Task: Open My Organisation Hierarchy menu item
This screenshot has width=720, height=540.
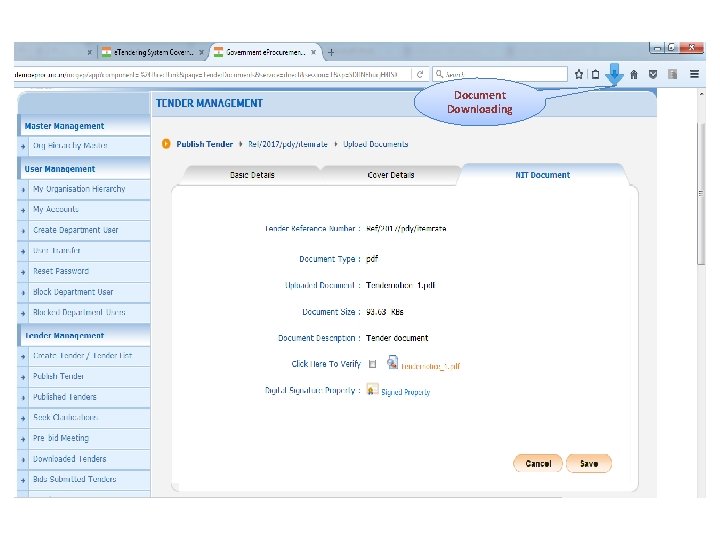Action: point(89,189)
